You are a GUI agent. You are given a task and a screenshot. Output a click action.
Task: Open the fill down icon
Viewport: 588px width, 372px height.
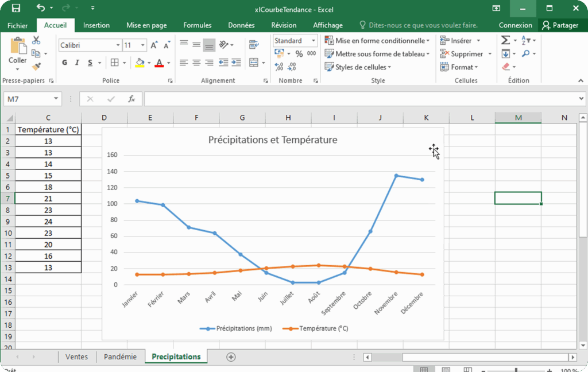pyautogui.click(x=505, y=53)
